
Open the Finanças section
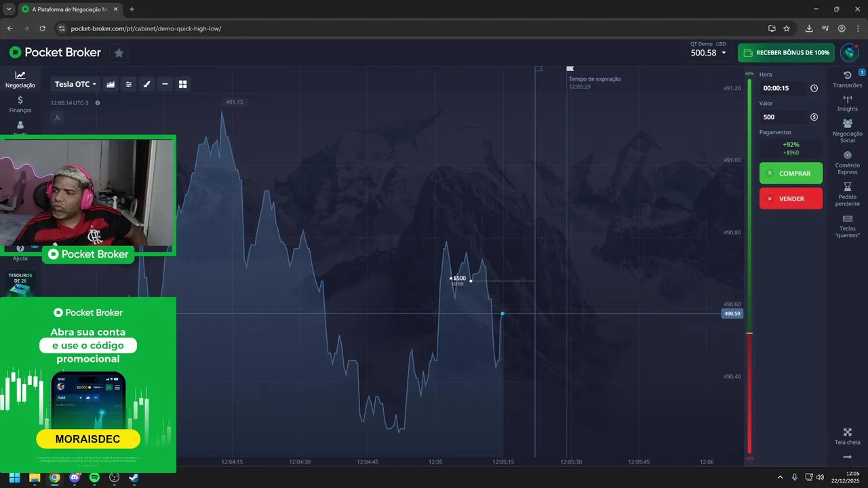(x=20, y=104)
